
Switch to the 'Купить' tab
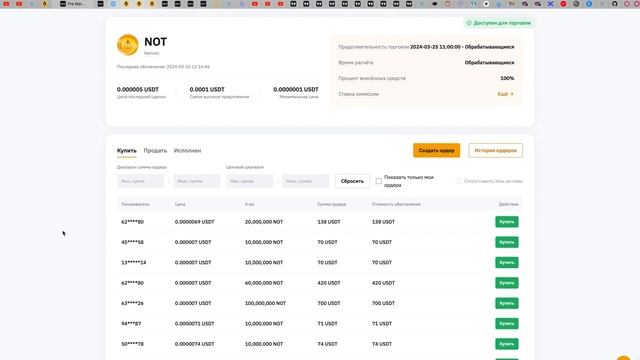coord(127,151)
